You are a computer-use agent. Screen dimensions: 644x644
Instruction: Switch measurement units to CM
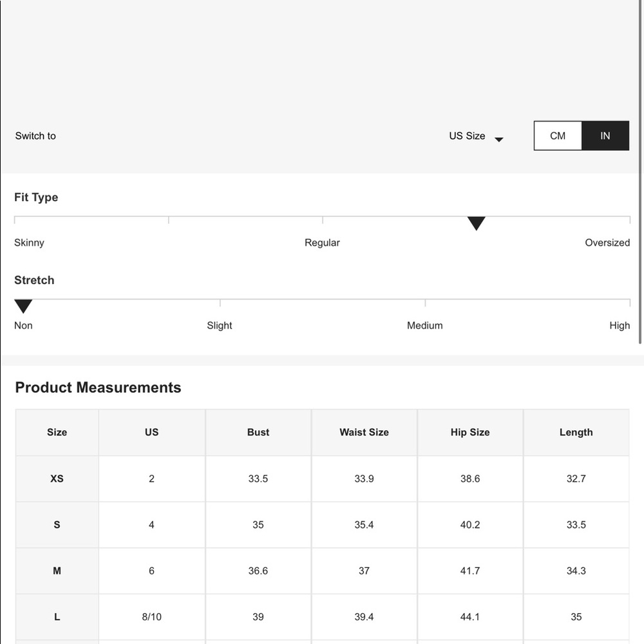coord(558,136)
